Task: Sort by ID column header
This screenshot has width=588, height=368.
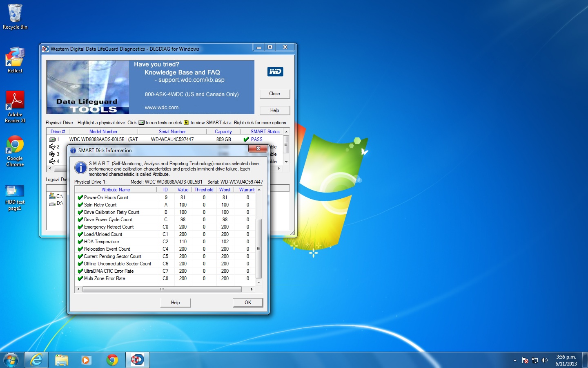Action: pyautogui.click(x=165, y=190)
